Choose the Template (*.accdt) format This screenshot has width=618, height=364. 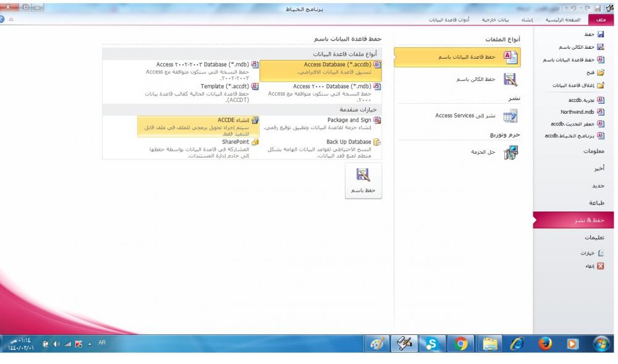[198, 93]
